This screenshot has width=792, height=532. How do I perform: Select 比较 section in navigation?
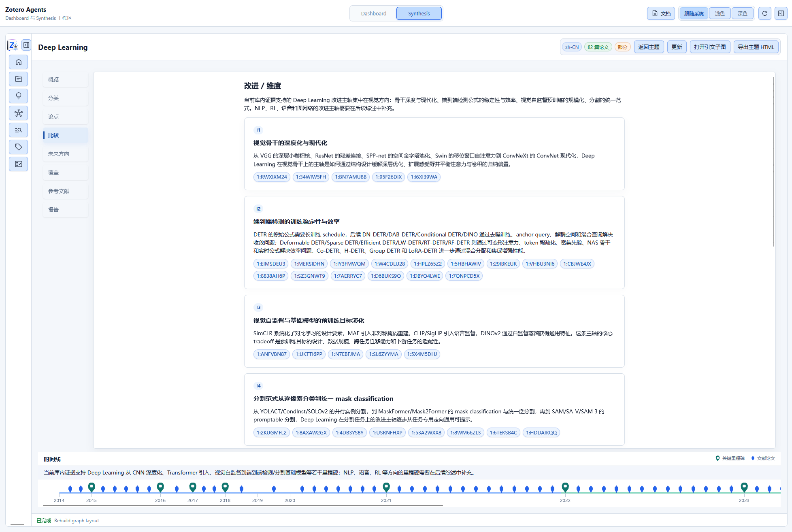66,135
